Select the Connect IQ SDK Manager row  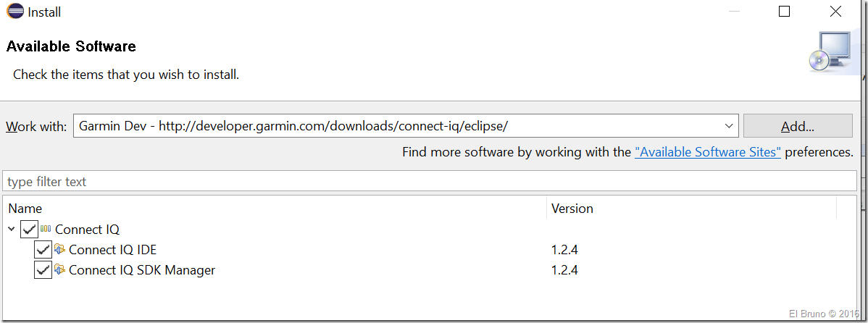(x=142, y=270)
